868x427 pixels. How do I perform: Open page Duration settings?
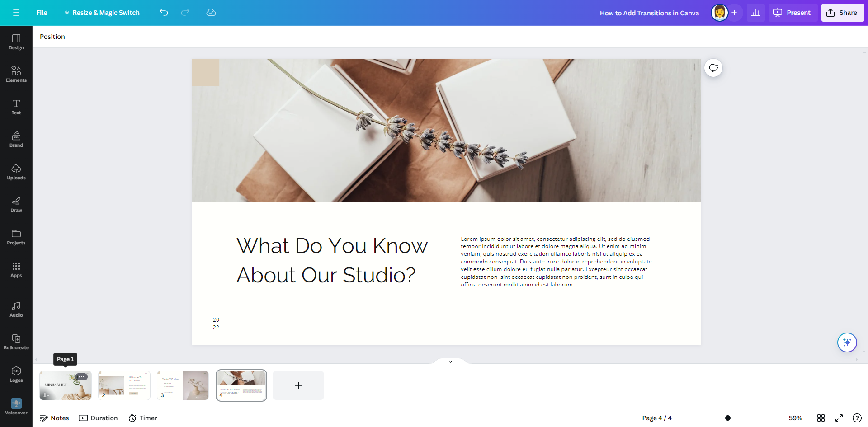point(98,418)
